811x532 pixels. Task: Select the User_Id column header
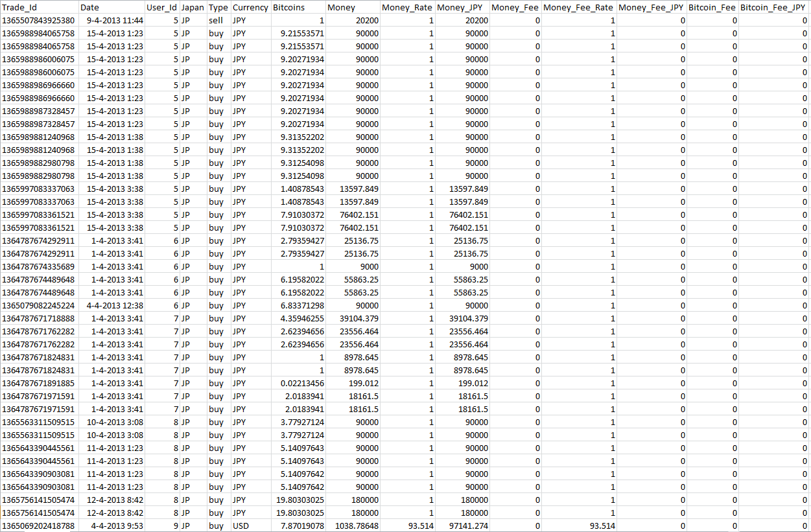click(162, 7)
